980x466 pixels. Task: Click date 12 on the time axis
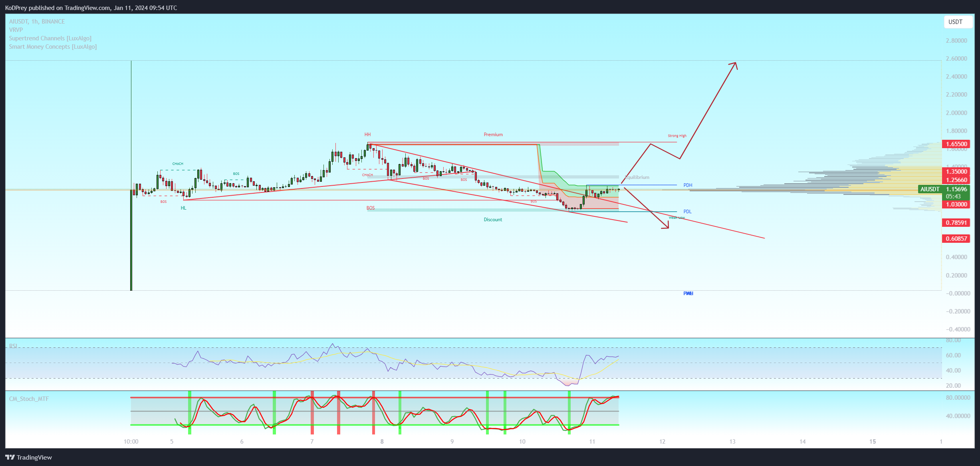[x=663, y=442]
